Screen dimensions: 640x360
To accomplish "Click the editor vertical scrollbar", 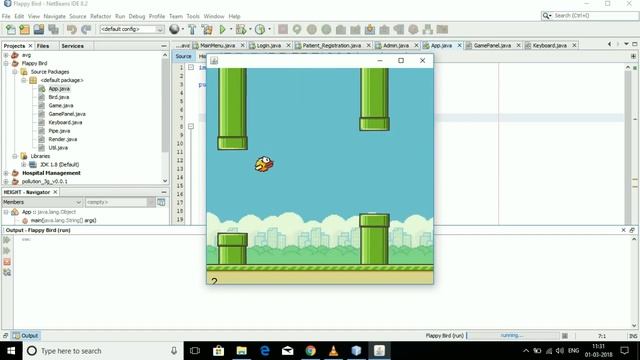I will tap(628, 145).
